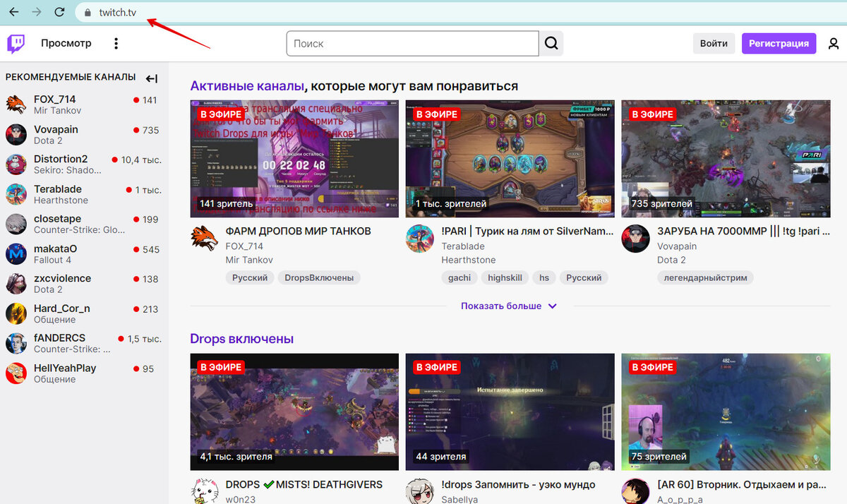
Task: Open Distortion2 avatar in sidebar
Action: click(x=16, y=164)
